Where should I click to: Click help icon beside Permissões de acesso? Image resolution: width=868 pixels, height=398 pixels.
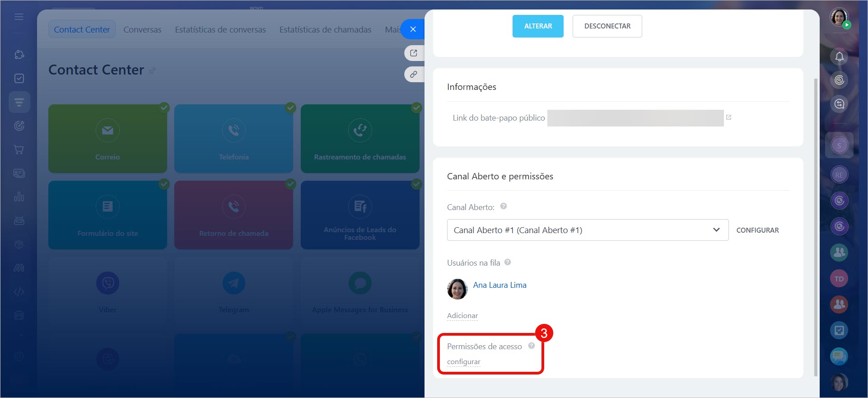coord(532,346)
